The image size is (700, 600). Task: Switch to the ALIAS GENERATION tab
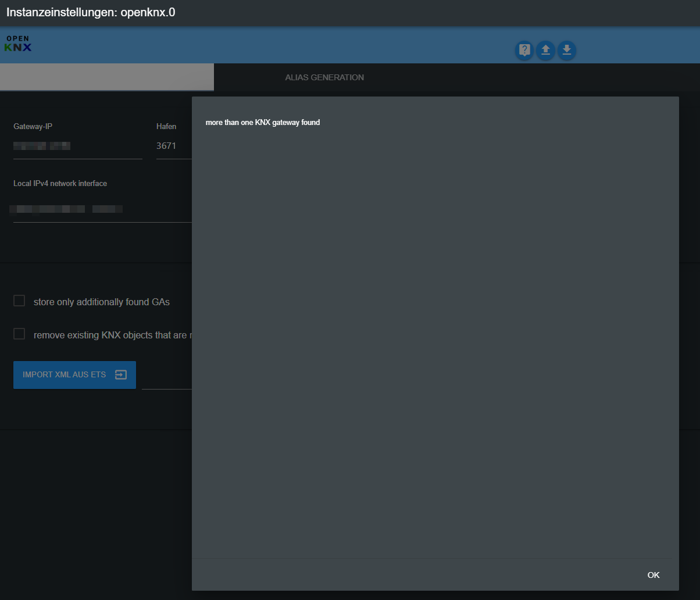click(x=324, y=77)
